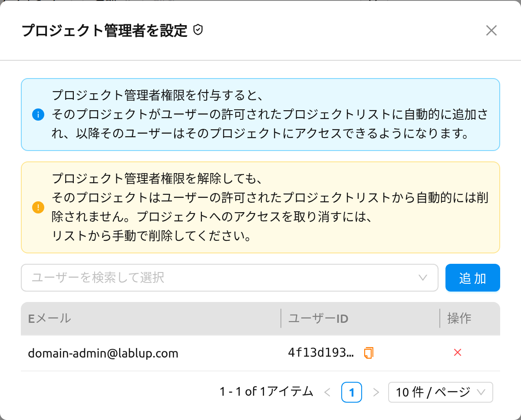
Task: Go to the previous page arrow
Action: pos(328,393)
